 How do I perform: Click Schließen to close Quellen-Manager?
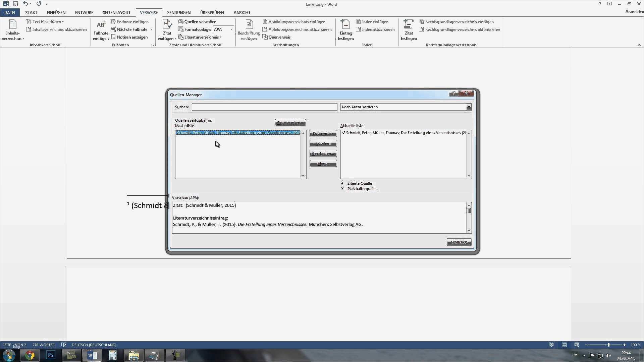[459, 242]
